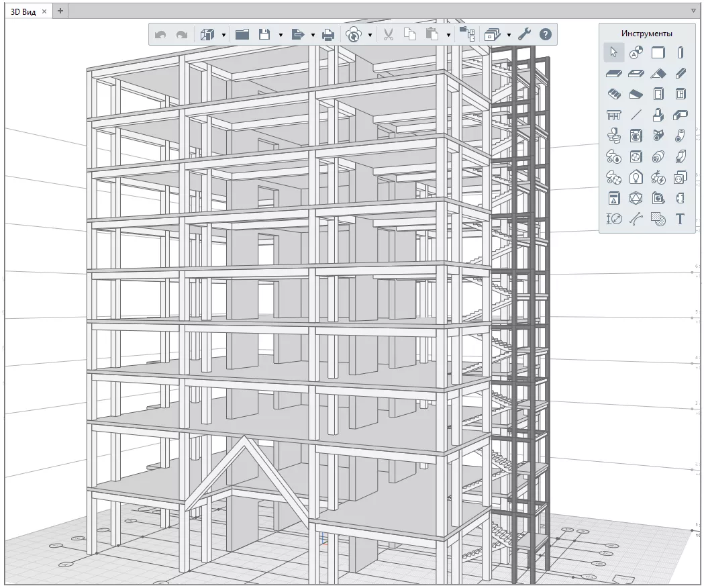Choose the Door tool

coord(658,95)
